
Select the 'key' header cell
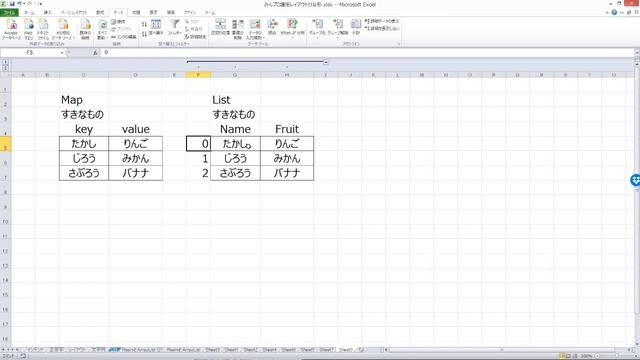(84, 129)
